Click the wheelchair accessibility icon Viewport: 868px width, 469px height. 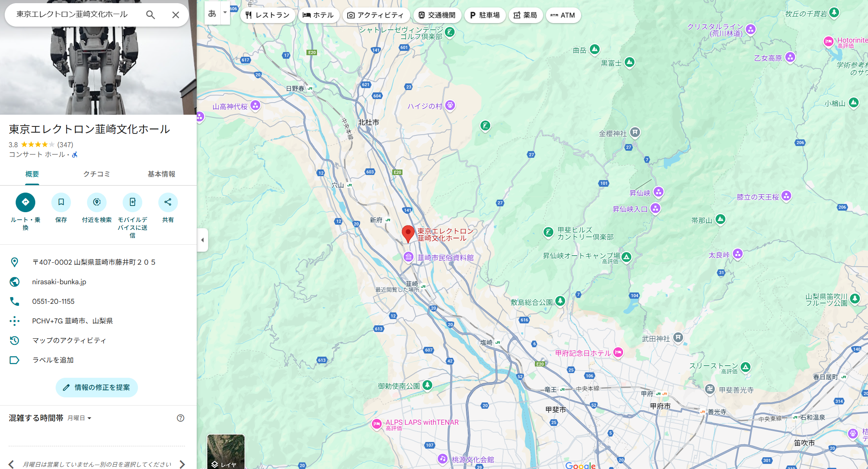tap(75, 155)
